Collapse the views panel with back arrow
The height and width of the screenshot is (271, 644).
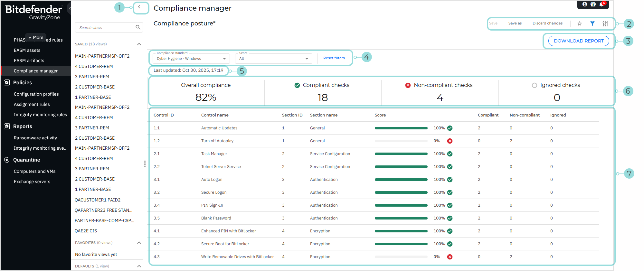click(139, 7)
